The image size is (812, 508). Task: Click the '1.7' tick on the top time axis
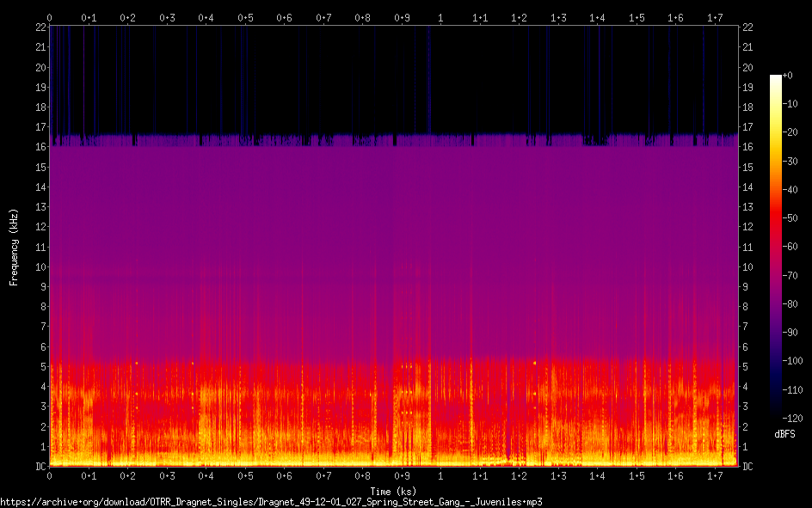(x=715, y=17)
